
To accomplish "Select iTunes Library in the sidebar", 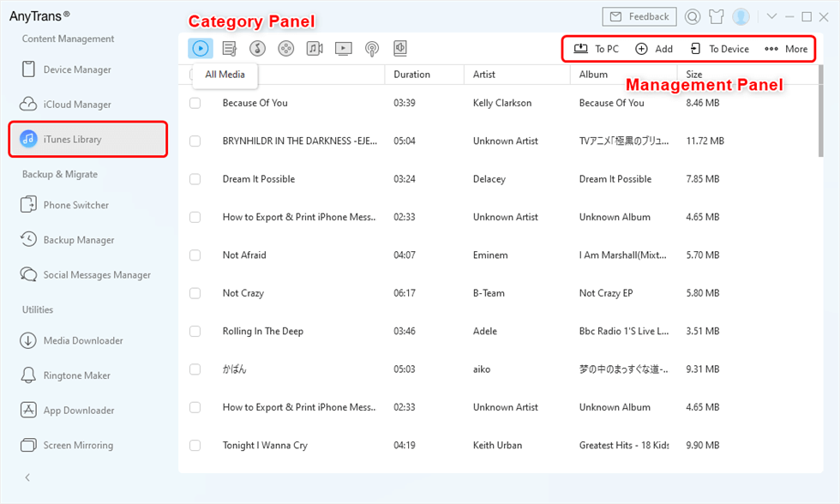I will coord(87,139).
